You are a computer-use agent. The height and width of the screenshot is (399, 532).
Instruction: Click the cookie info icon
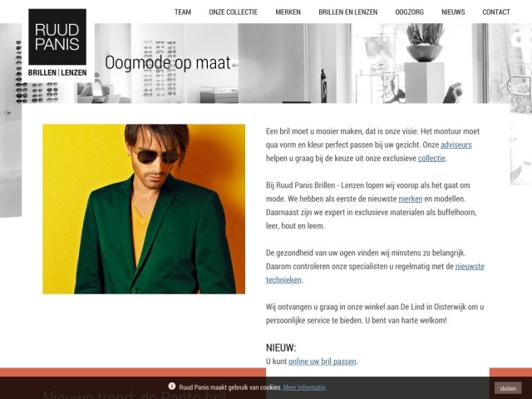click(172, 386)
